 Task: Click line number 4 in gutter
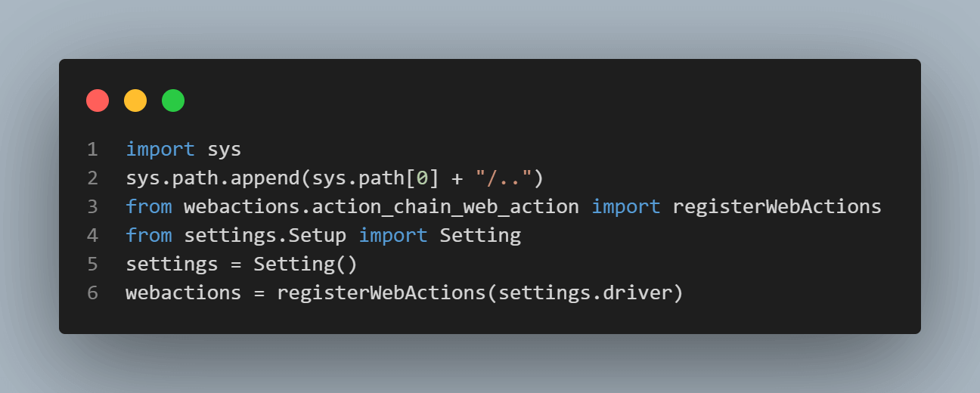pos(92,236)
